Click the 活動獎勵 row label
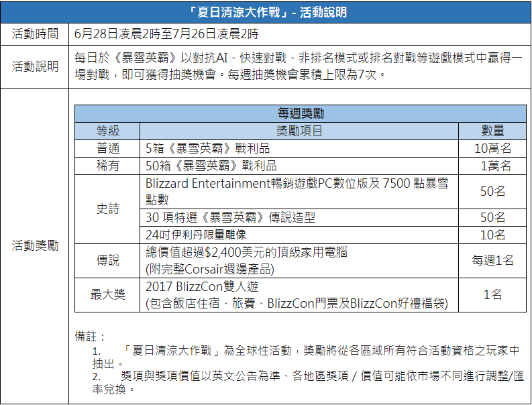The height and width of the screenshot is (405, 532). [x=35, y=245]
